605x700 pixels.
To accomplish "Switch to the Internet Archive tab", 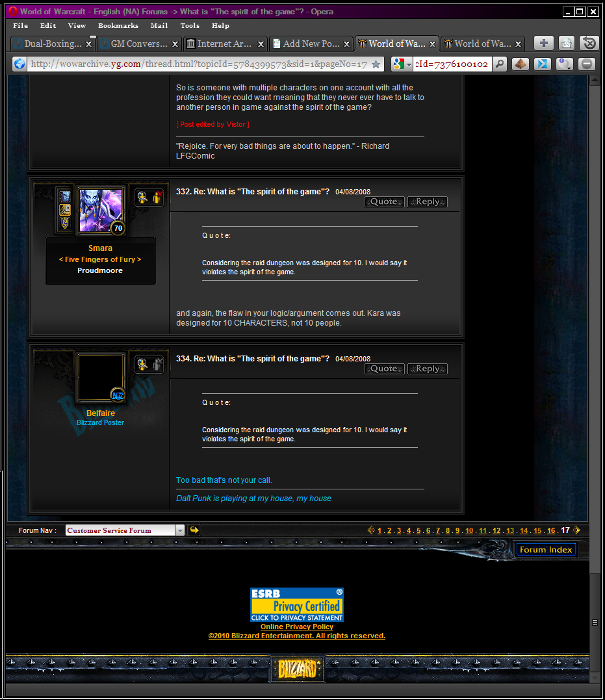I will point(225,44).
